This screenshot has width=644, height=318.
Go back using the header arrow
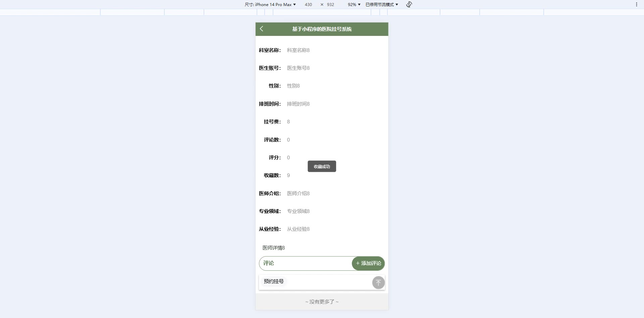point(262,29)
